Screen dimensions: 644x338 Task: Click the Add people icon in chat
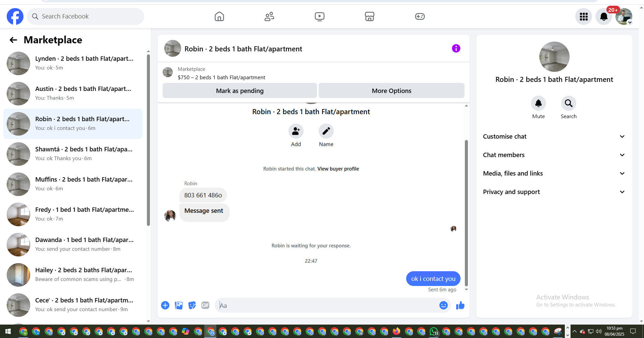[296, 131]
